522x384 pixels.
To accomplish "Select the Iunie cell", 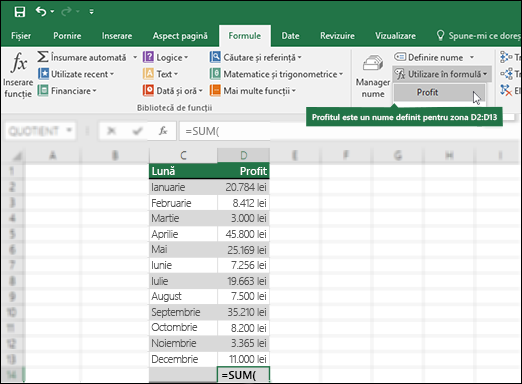I will (183, 265).
